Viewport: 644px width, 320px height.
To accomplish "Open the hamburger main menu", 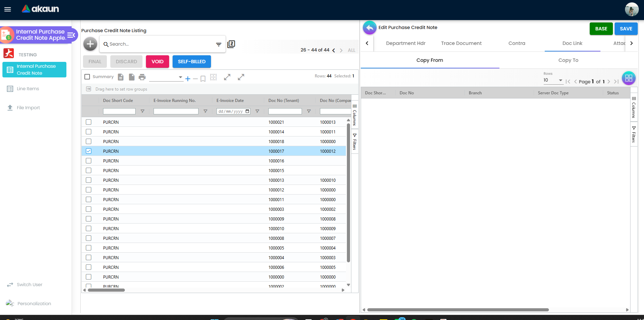I will (8, 9).
